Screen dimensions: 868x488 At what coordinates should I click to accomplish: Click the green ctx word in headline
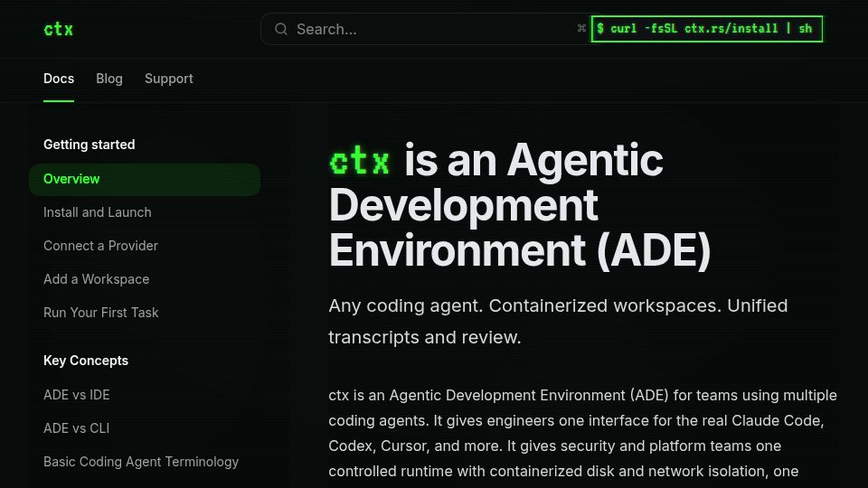coord(360,161)
